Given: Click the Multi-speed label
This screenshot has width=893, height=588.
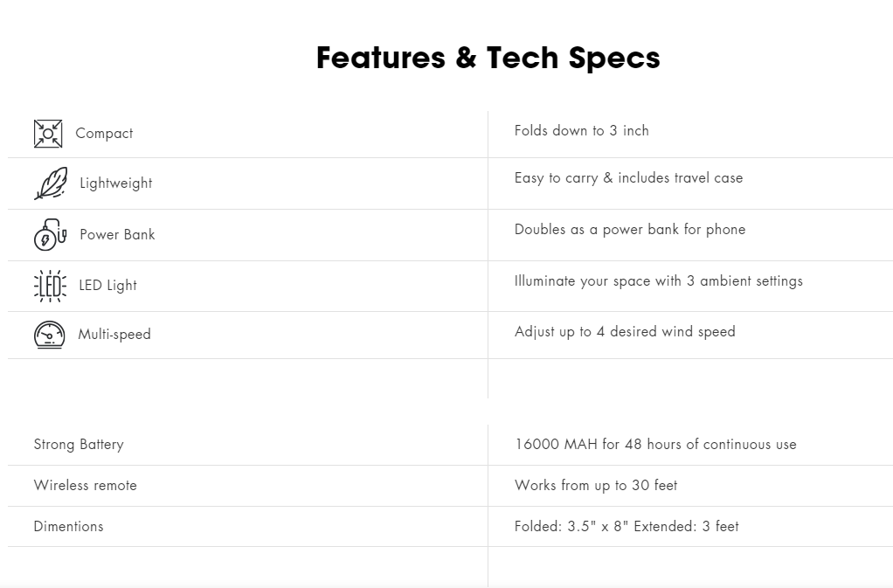Looking at the screenshot, I should (x=114, y=335).
